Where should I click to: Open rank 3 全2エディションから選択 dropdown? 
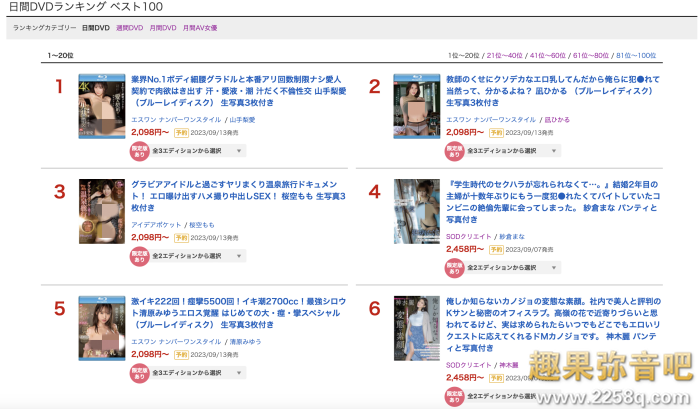tap(198, 256)
